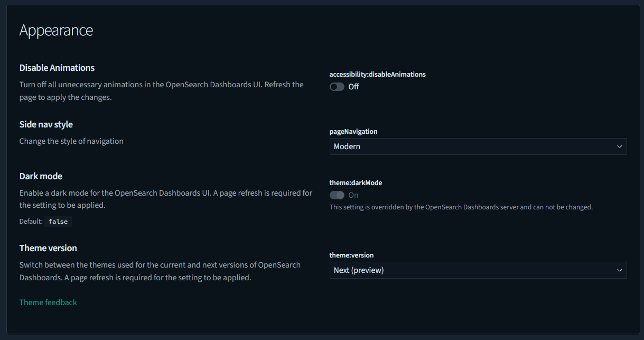The image size is (644, 340).
Task: Toggle the disabled darkMode switch
Action: pyautogui.click(x=337, y=195)
